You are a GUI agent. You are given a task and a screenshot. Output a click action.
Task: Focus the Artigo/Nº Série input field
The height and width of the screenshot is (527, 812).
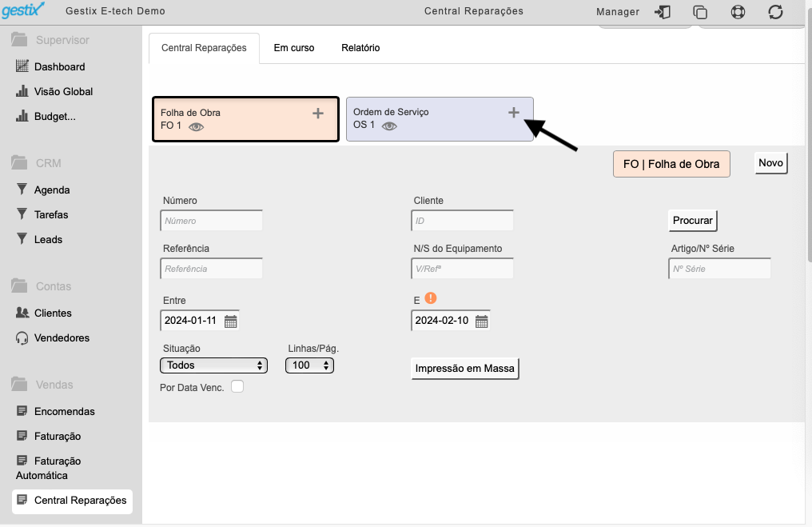(x=719, y=269)
